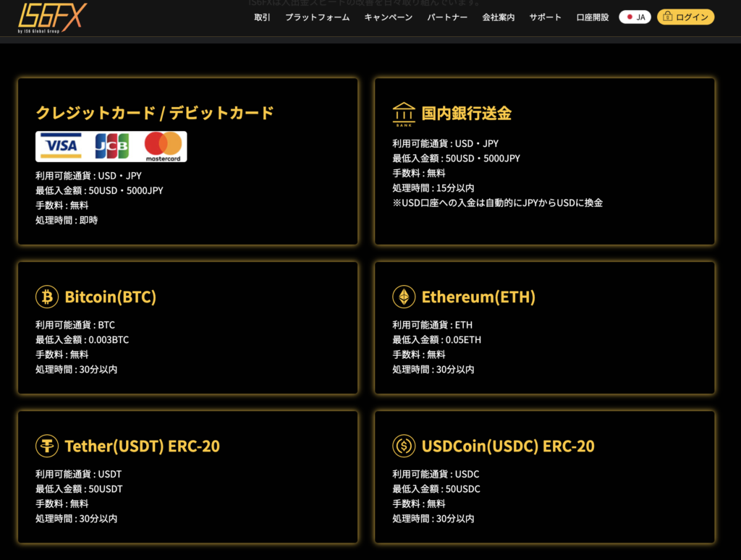Click the bank building icon

404,114
